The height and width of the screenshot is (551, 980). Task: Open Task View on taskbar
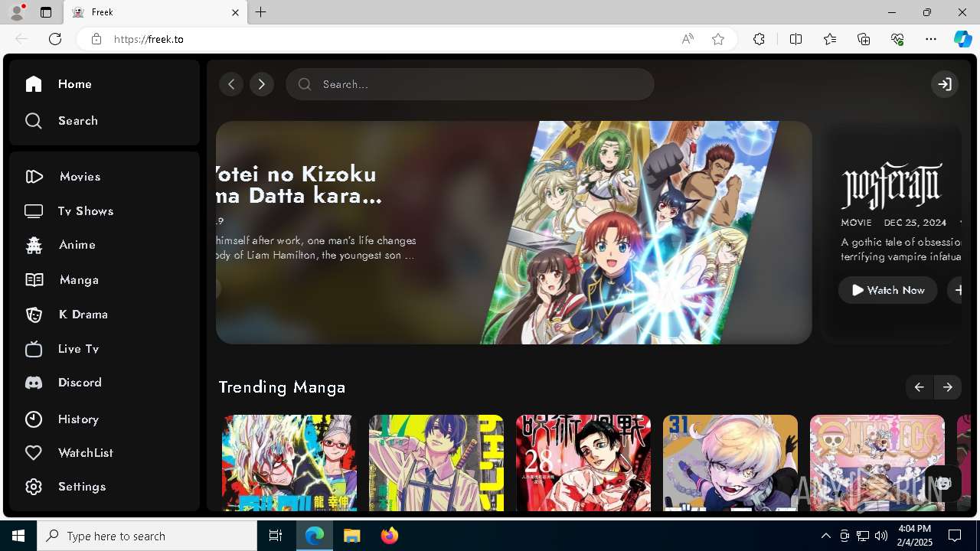pos(276,536)
